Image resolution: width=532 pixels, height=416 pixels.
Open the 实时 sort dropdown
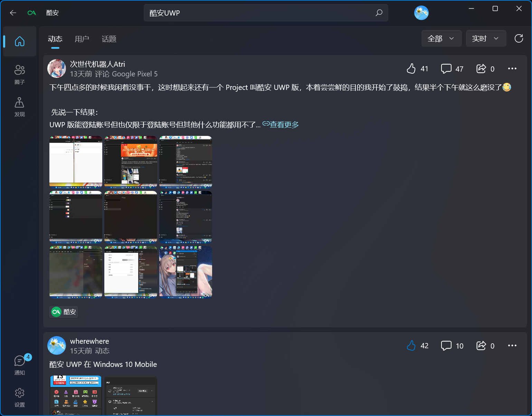(486, 38)
